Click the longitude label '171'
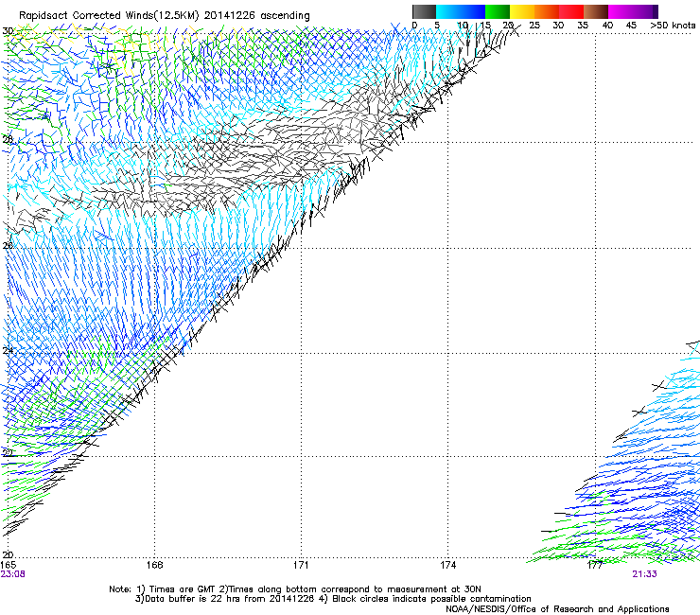Viewport: 700px width, 615px height. pos(301,565)
